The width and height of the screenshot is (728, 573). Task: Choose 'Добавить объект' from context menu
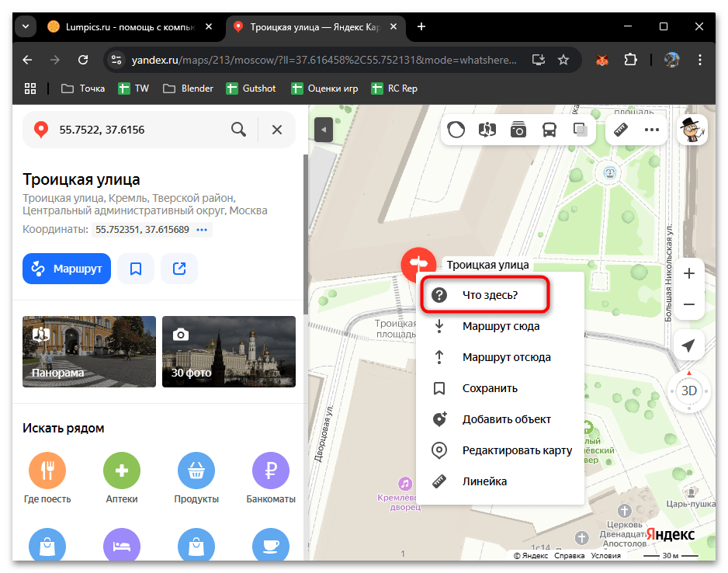click(500, 420)
